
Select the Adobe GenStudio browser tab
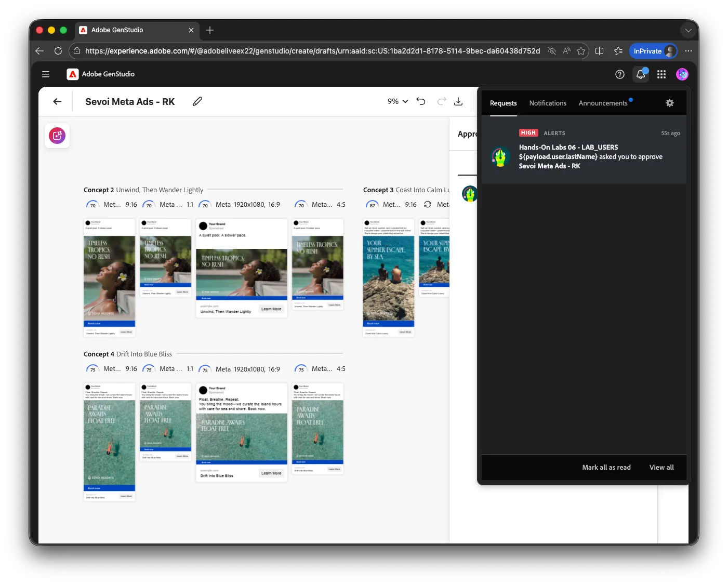(x=137, y=30)
